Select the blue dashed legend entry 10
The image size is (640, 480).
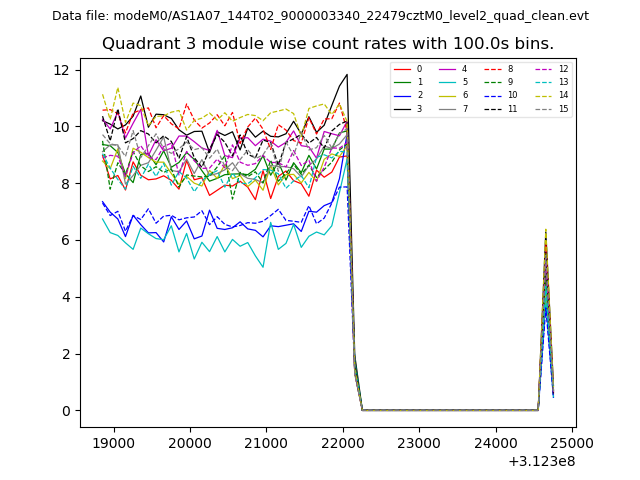497,95
